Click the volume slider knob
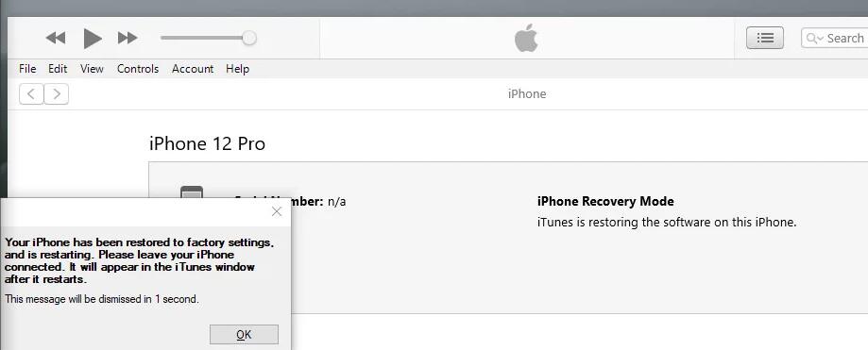Viewport: 868px width, 350px height. 249,38
